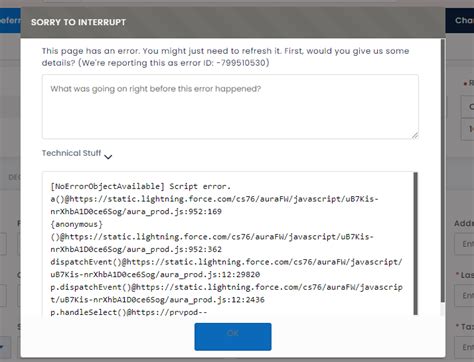Click the 'What was going on' details text area
The image size is (474, 362).
[x=230, y=107]
